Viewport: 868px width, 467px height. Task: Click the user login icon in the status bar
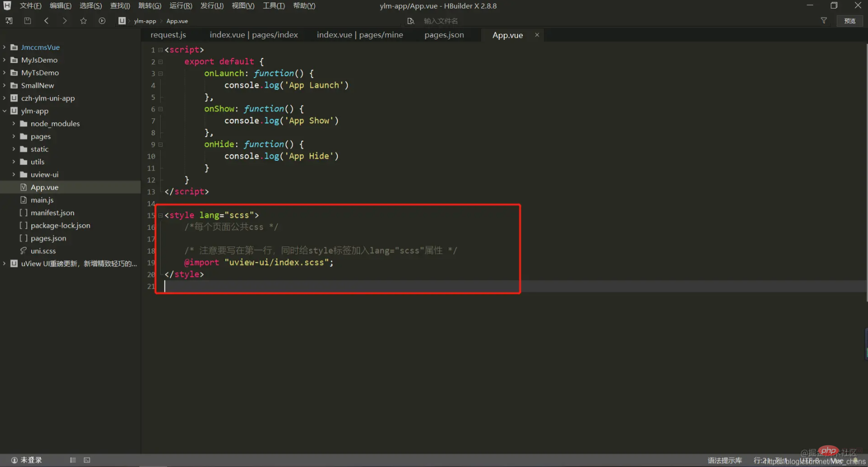click(x=14, y=460)
